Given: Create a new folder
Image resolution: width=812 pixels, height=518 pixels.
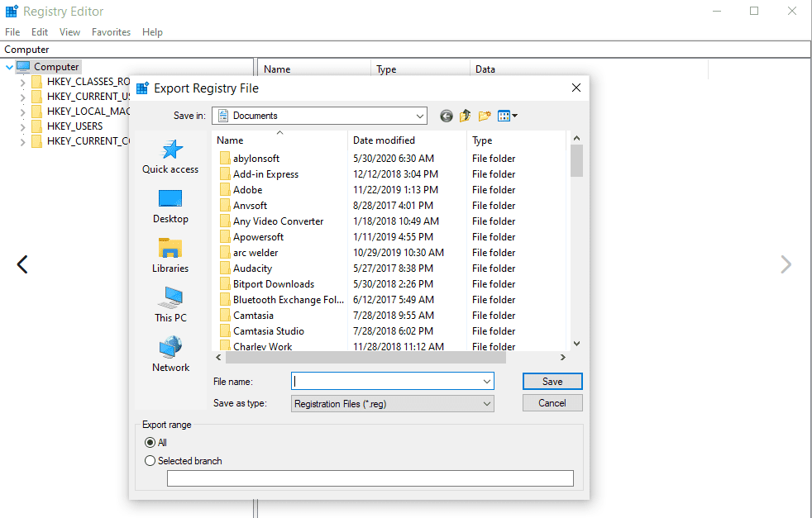Looking at the screenshot, I should tap(485, 116).
